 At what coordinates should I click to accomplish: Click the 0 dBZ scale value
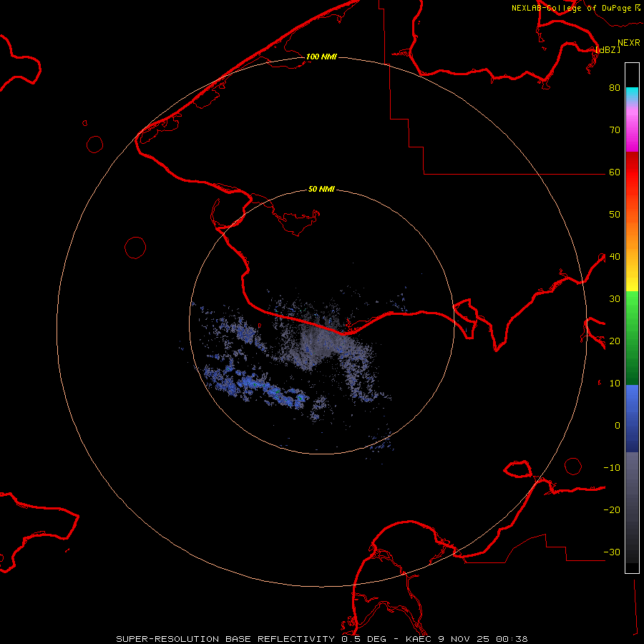tap(618, 426)
